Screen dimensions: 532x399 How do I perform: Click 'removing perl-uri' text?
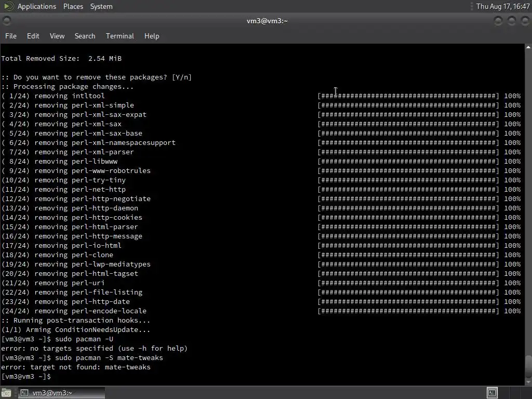pos(69,283)
